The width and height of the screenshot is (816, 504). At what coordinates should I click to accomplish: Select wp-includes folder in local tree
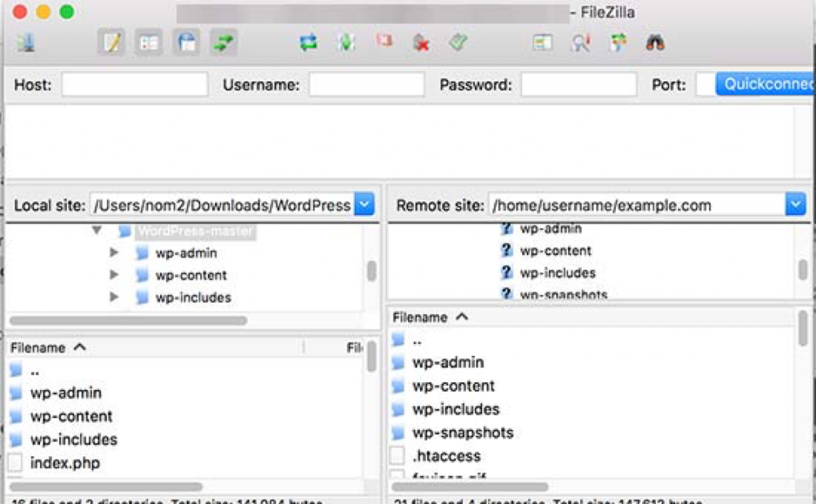[x=193, y=298]
